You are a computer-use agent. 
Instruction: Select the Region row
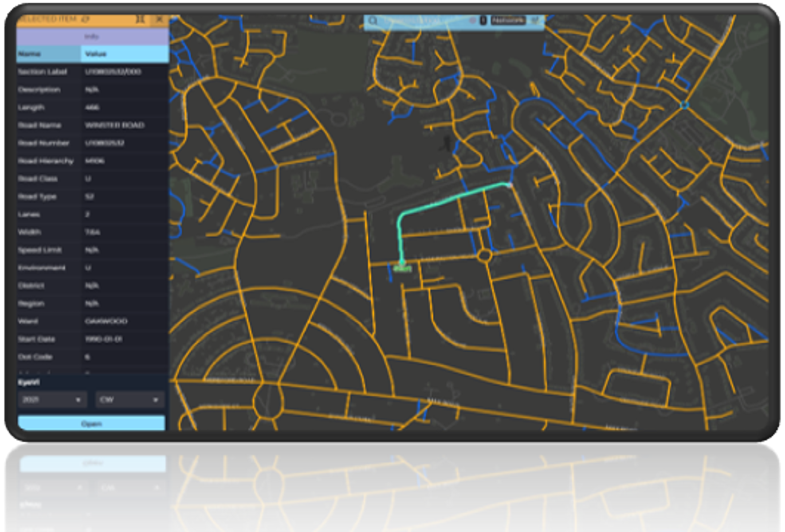pos(92,304)
